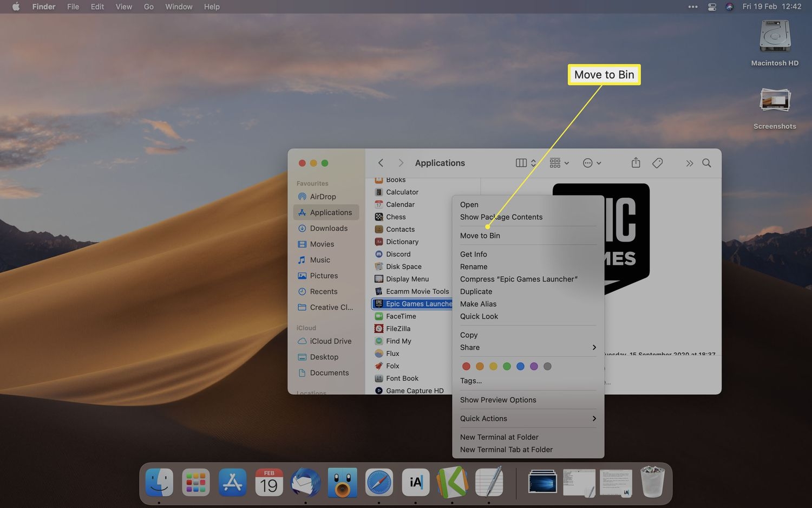This screenshot has width=812, height=508.
Task: Apply the purple tag color
Action: [534, 367]
